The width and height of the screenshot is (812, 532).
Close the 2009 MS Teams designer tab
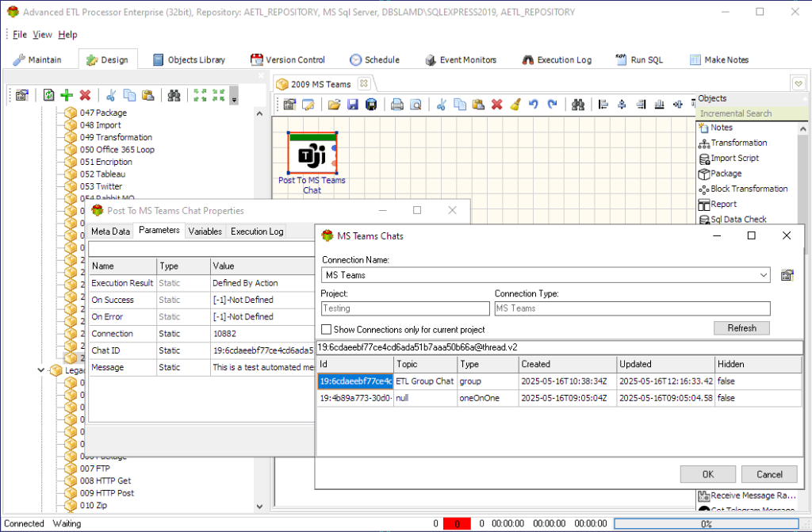tap(364, 83)
